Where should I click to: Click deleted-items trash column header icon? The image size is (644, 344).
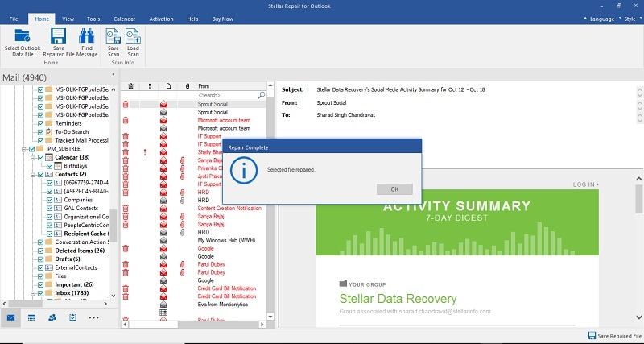pos(130,86)
